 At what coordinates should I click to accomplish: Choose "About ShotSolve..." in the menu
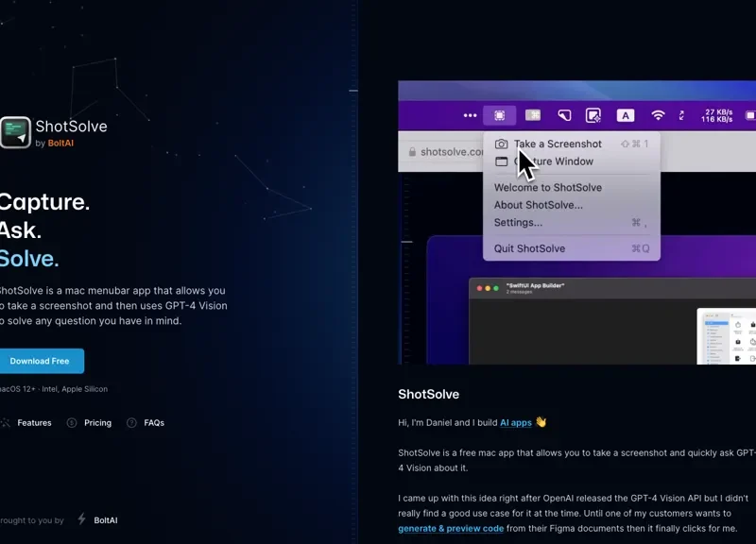(x=572, y=205)
